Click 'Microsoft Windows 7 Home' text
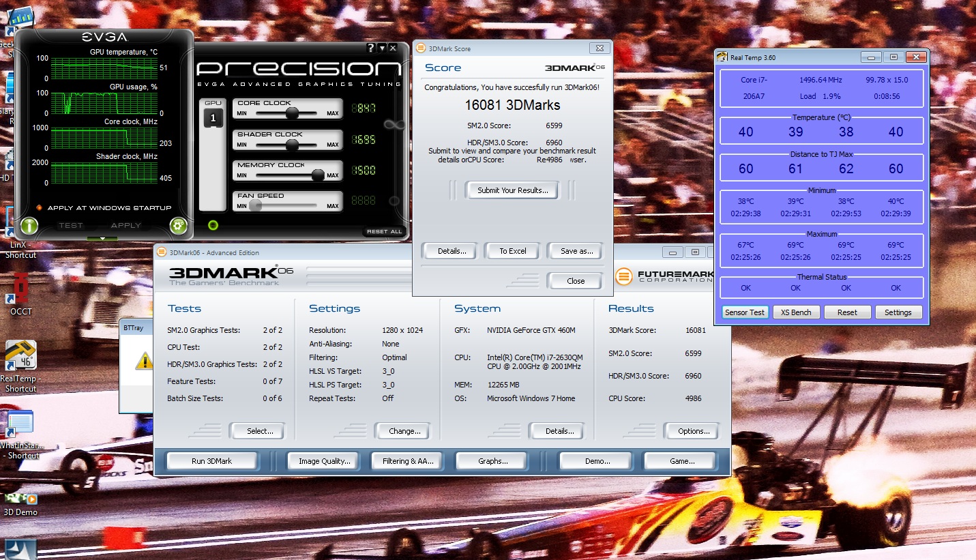Viewport: 976px width, 560px height. tap(531, 398)
